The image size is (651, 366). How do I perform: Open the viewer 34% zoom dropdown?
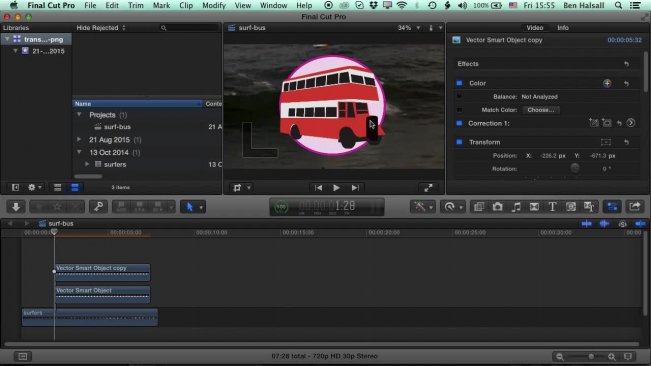point(409,28)
